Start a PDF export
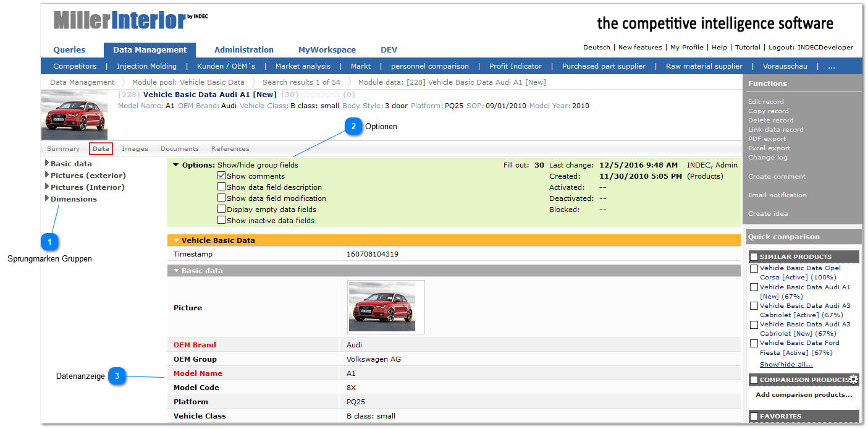 click(767, 138)
